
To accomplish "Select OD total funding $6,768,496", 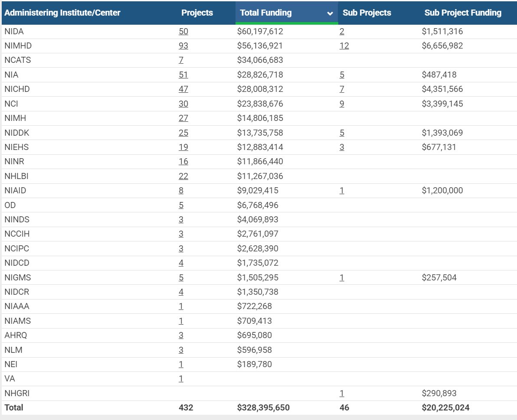I will point(258,205).
